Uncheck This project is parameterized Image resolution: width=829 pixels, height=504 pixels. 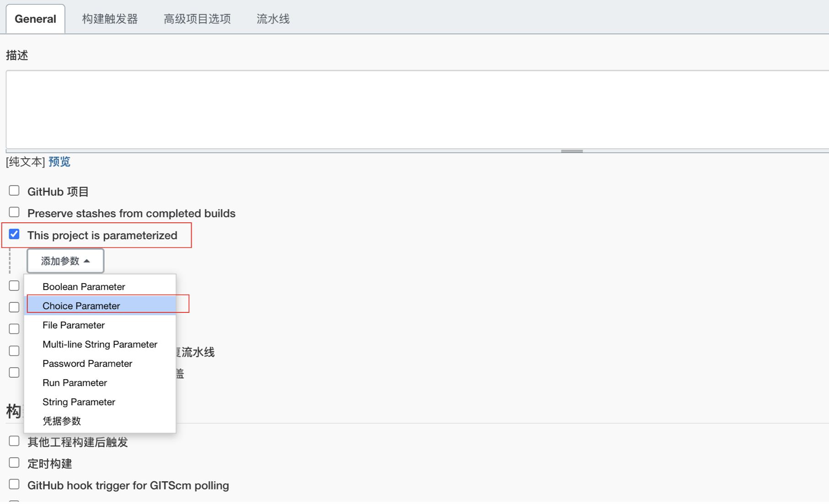[x=14, y=234]
